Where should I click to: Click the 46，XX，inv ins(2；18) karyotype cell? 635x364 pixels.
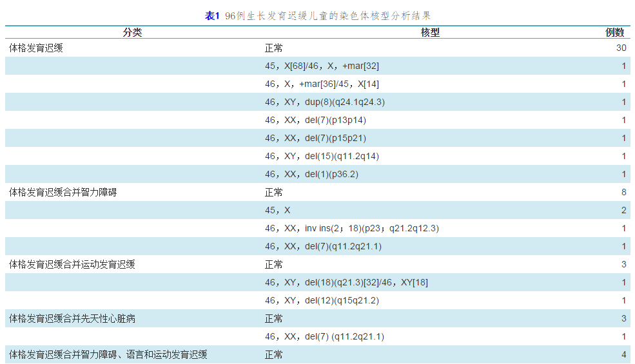click(352, 229)
